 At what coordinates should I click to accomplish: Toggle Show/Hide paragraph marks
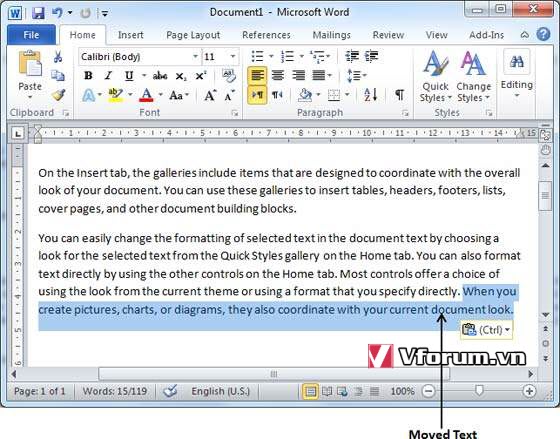click(x=400, y=95)
